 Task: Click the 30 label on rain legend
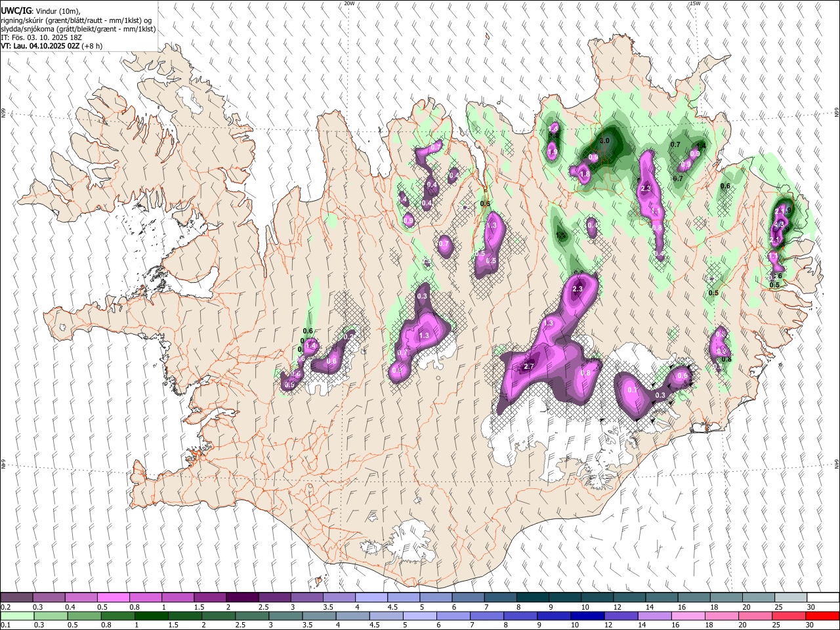tap(811, 625)
